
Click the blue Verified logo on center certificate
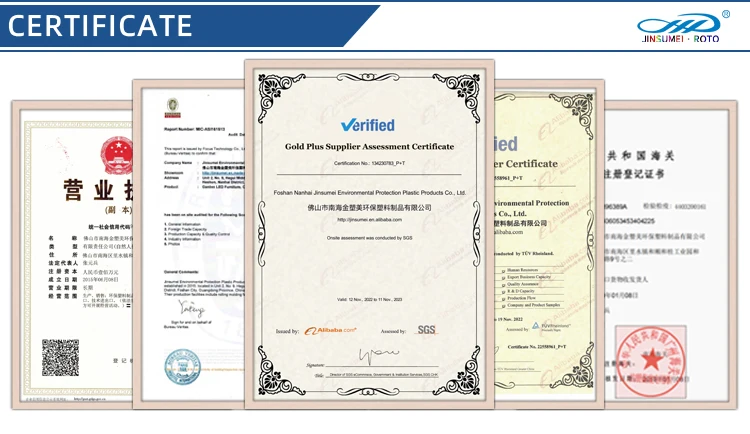pyautogui.click(x=368, y=125)
